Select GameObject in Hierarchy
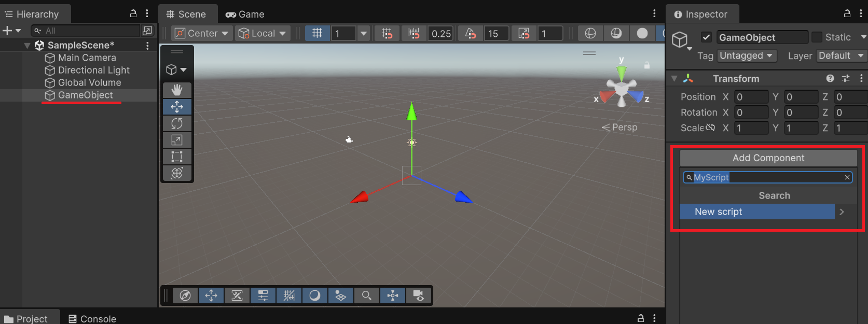 (79, 95)
